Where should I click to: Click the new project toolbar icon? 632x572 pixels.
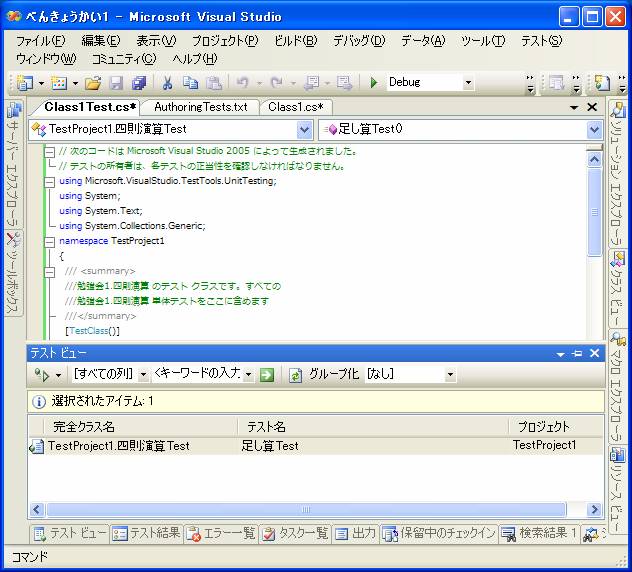coord(24,83)
